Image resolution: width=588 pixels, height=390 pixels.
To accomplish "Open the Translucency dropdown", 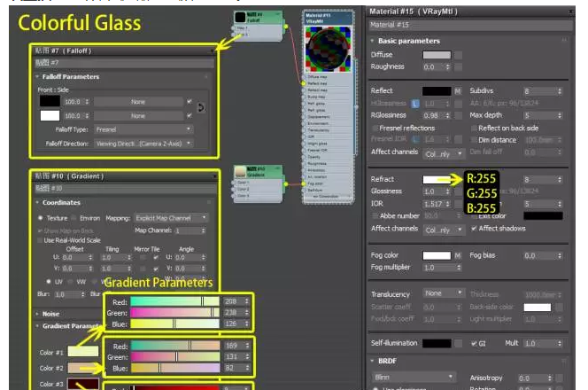I will pos(443,293).
